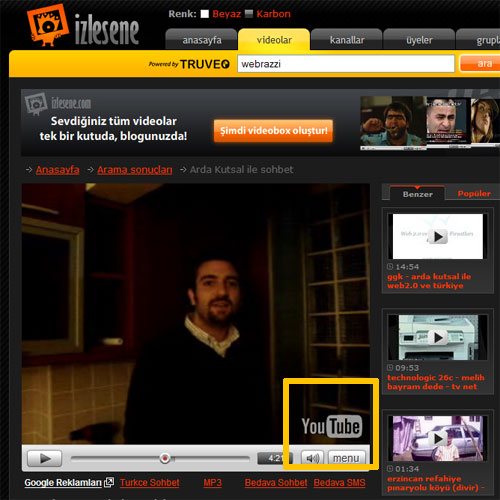Viewport: 500px width, 500px height.
Task: Click the clock icon beside 01:34
Action: point(390,468)
